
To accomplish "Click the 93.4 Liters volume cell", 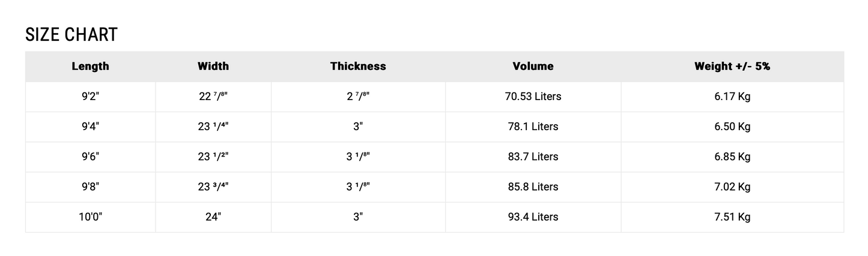I will (533, 216).
